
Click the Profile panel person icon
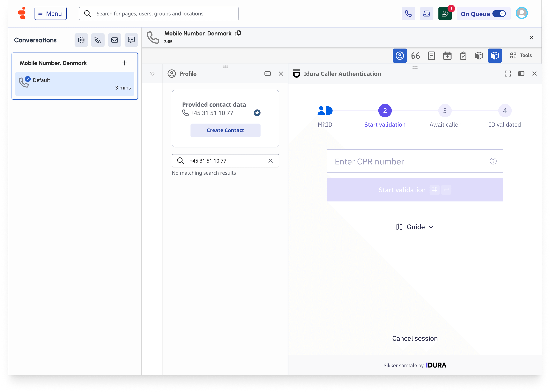(172, 74)
